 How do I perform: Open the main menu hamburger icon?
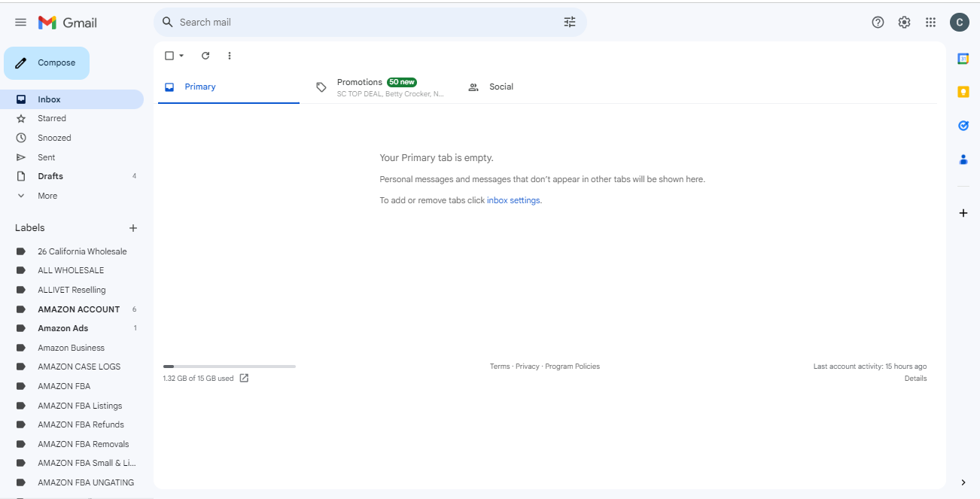[x=20, y=23]
